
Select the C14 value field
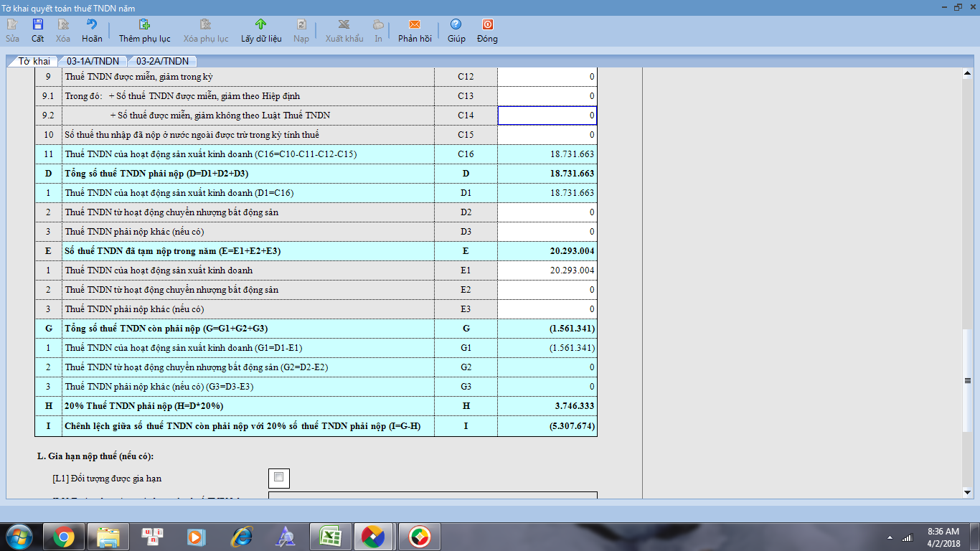coord(547,116)
